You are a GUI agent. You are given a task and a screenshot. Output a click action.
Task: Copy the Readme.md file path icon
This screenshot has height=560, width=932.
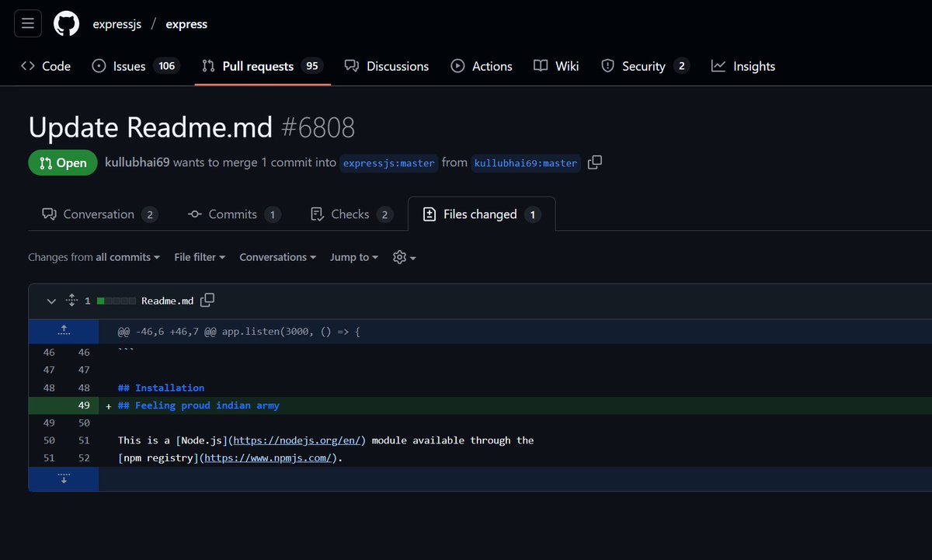click(207, 300)
